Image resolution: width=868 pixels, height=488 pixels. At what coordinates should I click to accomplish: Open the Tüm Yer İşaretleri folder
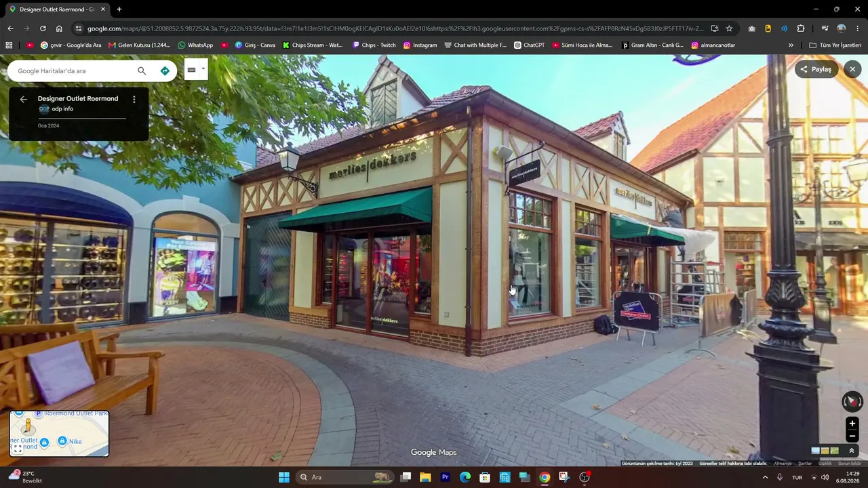click(835, 45)
